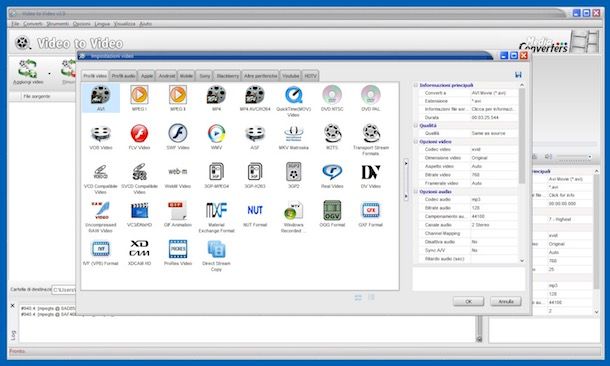Screen dimensions: 610x366
Task: Click the save profile floppy icon
Action: click(518, 75)
